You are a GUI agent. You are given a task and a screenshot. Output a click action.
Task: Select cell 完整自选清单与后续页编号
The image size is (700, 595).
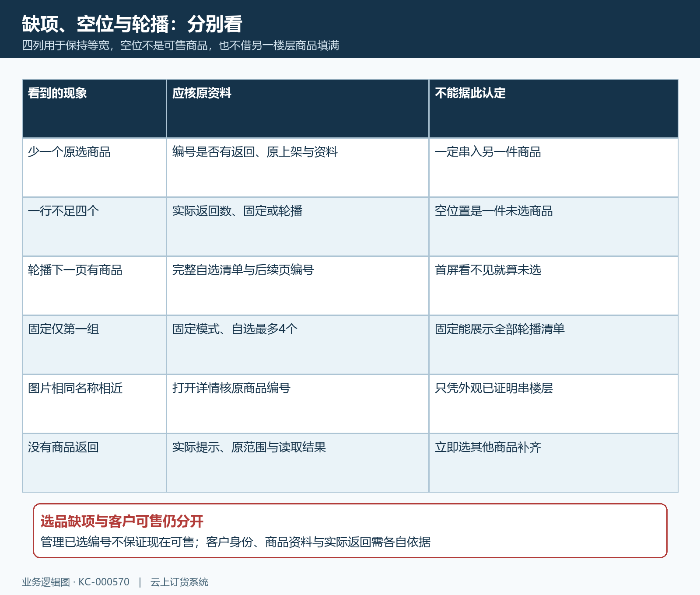[297, 286]
